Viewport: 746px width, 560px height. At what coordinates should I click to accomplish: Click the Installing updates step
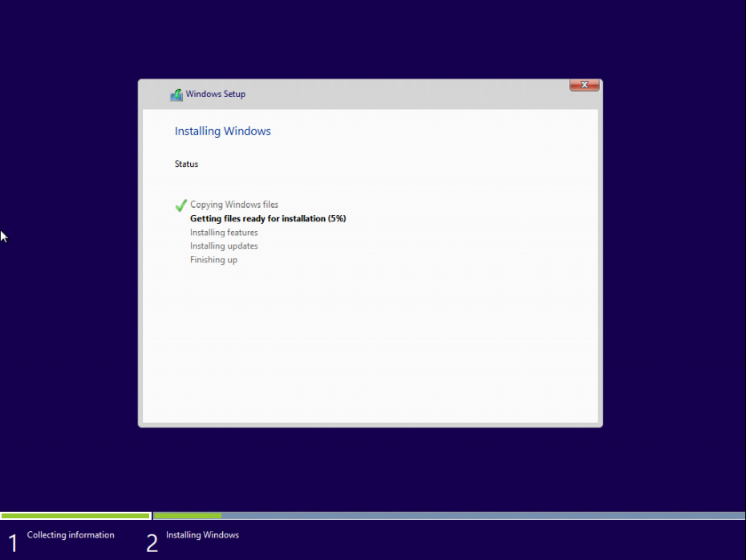(x=224, y=246)
